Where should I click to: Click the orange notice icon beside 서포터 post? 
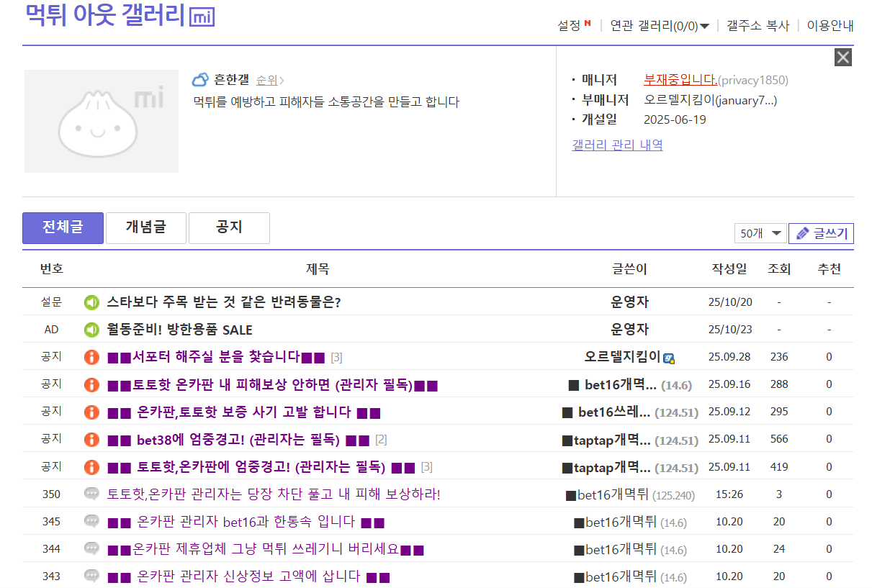click(x=91, y=357)
